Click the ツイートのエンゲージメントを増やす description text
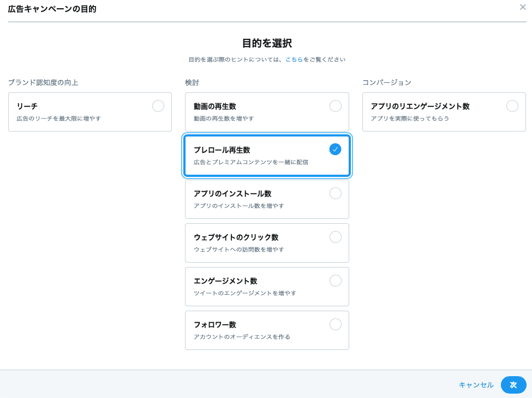This screenshot has height=398, width=532. (x=245, y=293)
